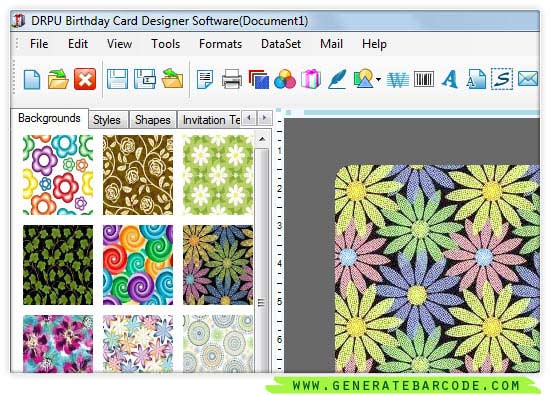Click left arrow to show previous tabs
550x395 pixels.
coord(249,118)
